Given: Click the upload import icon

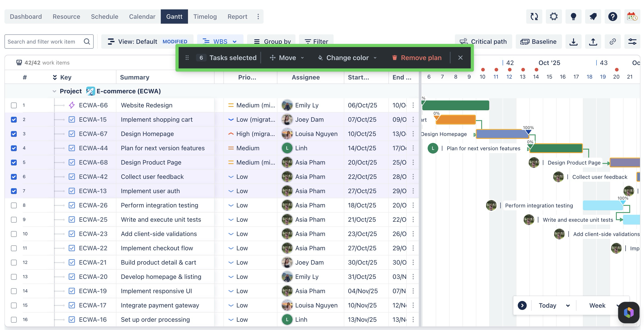Looking at the screenshot, I should 593,42.
